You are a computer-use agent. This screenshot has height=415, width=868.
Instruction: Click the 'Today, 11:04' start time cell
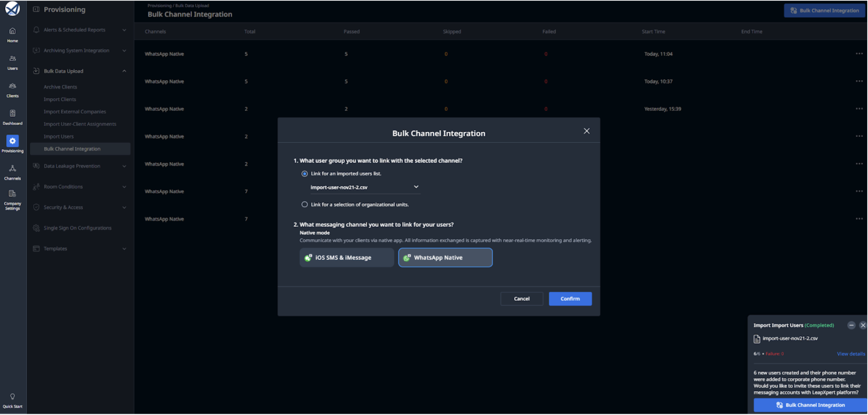[x=658, y=54]
